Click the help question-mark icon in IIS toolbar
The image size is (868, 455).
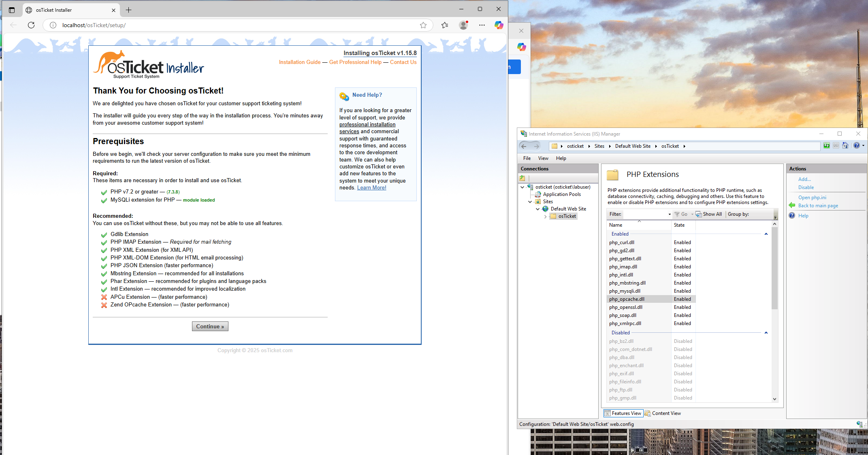pyautogui.click(x=856, y=146)
